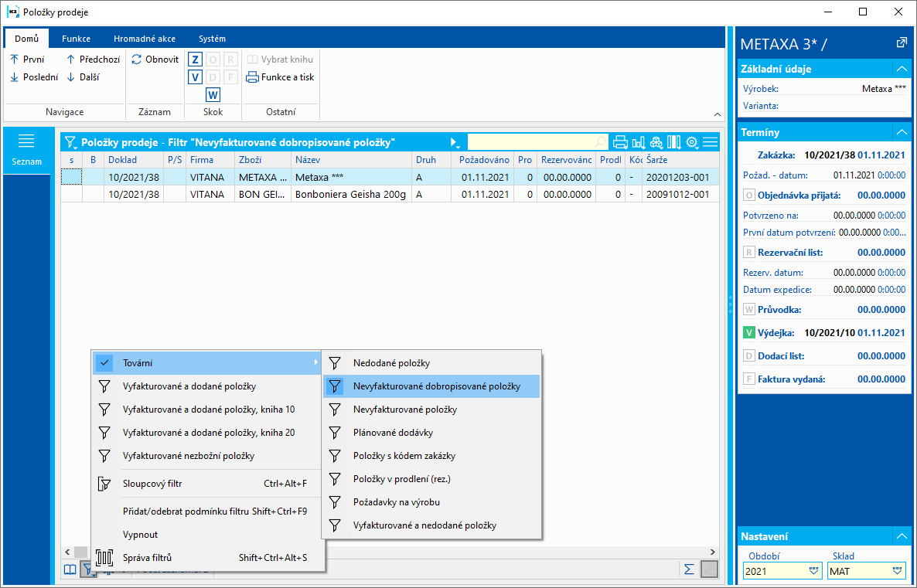
Task: Jump to W job card icon
Action: tap(213, 95)
